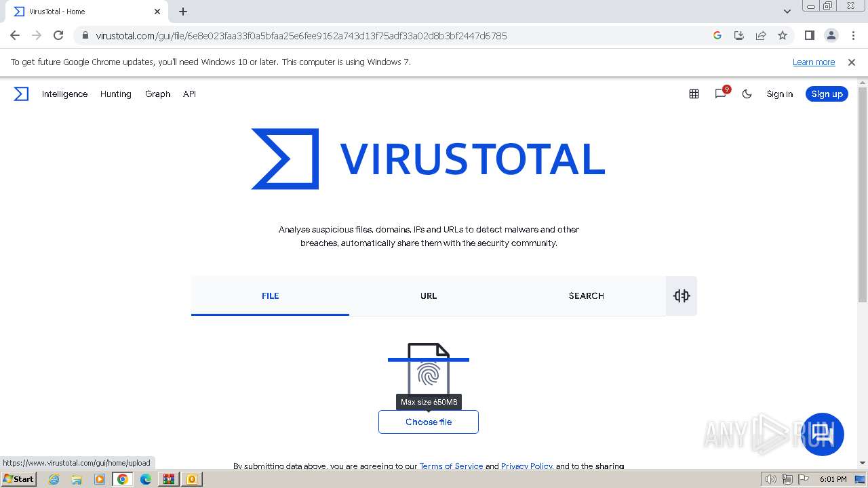Viewport: 868px width, 488px height.
Task: Click the taskbar clock 6:01 PM
Action: tap(833, 479)
